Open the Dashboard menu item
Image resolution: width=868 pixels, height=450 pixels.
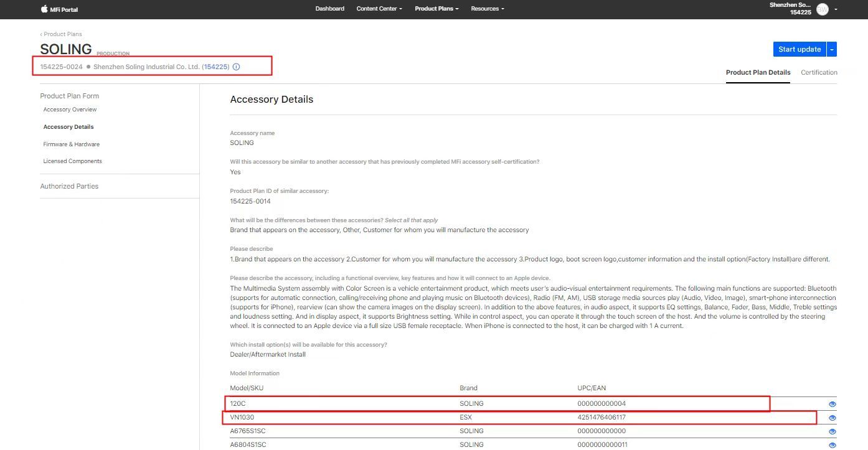329,9
